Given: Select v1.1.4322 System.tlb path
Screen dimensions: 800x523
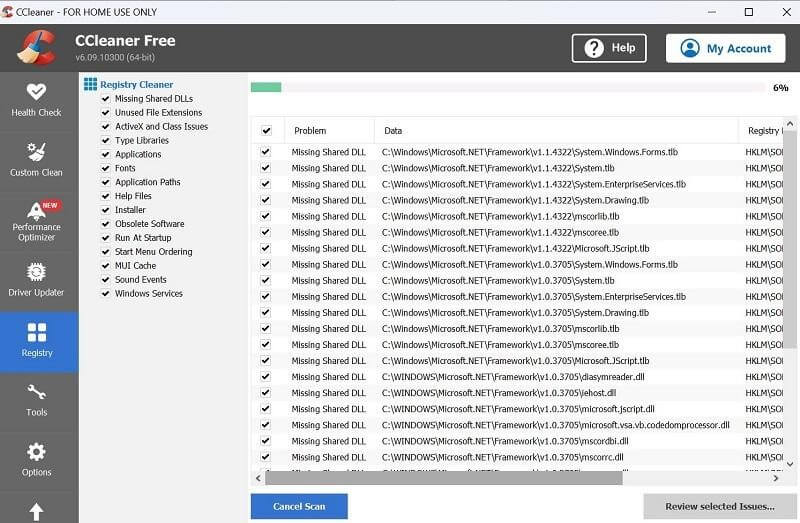Looking at the screenshot, I should tap(498, 168).
